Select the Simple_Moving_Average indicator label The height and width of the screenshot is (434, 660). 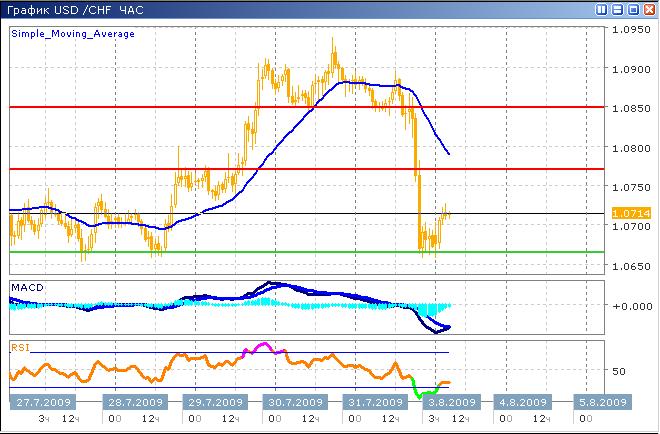73,34
